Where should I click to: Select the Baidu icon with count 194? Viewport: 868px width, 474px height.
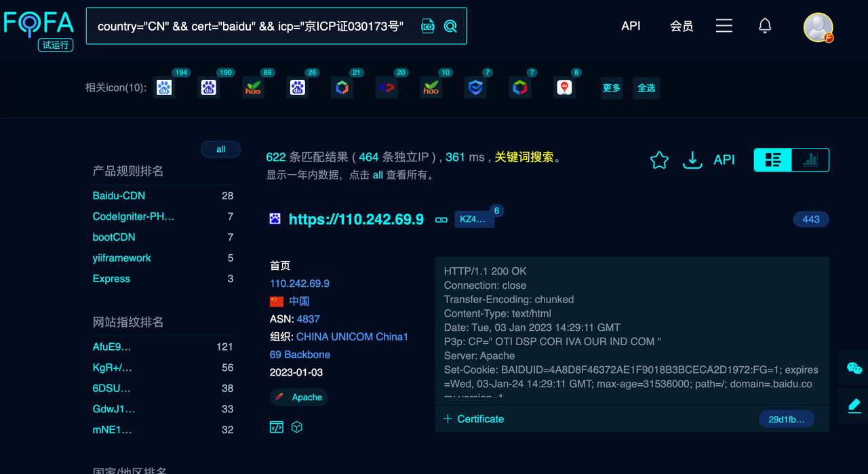(x=164, y=87)
